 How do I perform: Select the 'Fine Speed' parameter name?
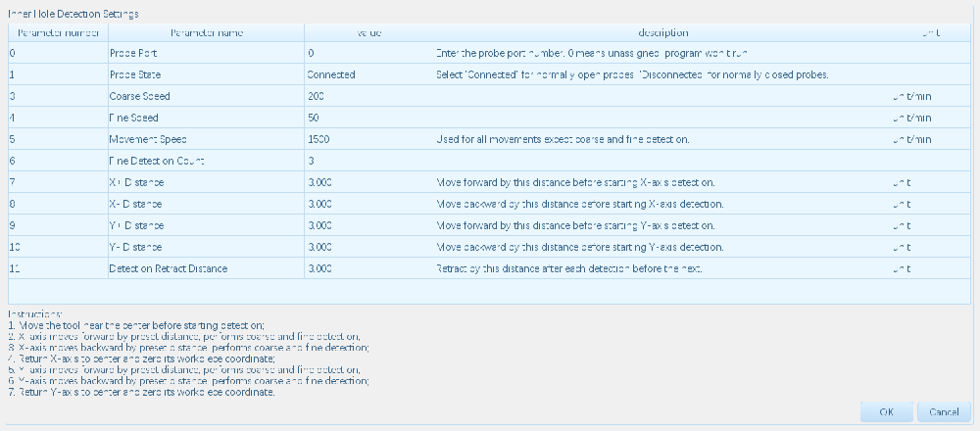(133, 118)
